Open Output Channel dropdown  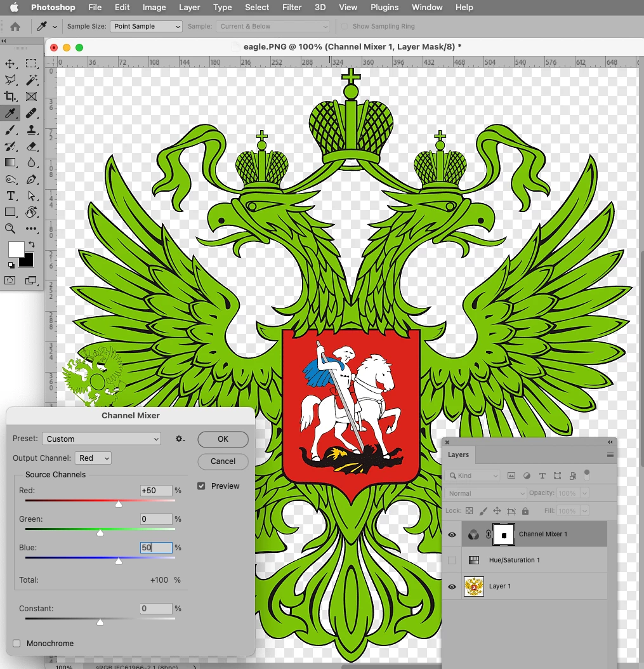click(x=93, y=458)
